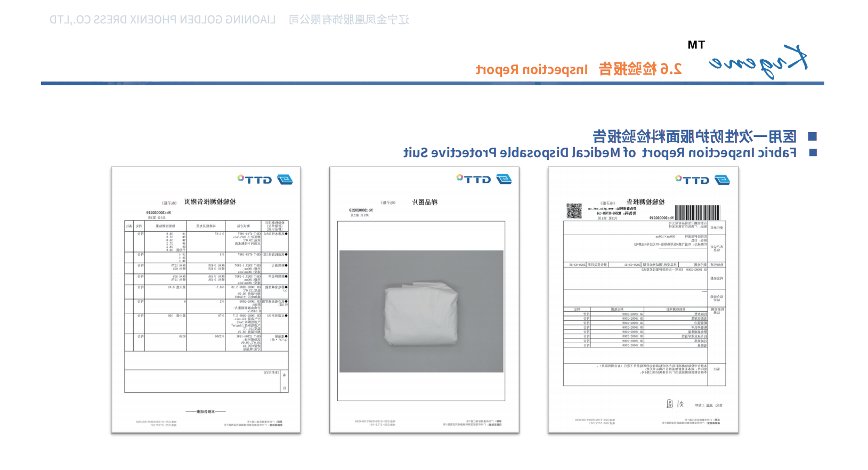Click the blue square bullet beside the Chinese title
868x470 pixels.
click(x=813, y=136)
